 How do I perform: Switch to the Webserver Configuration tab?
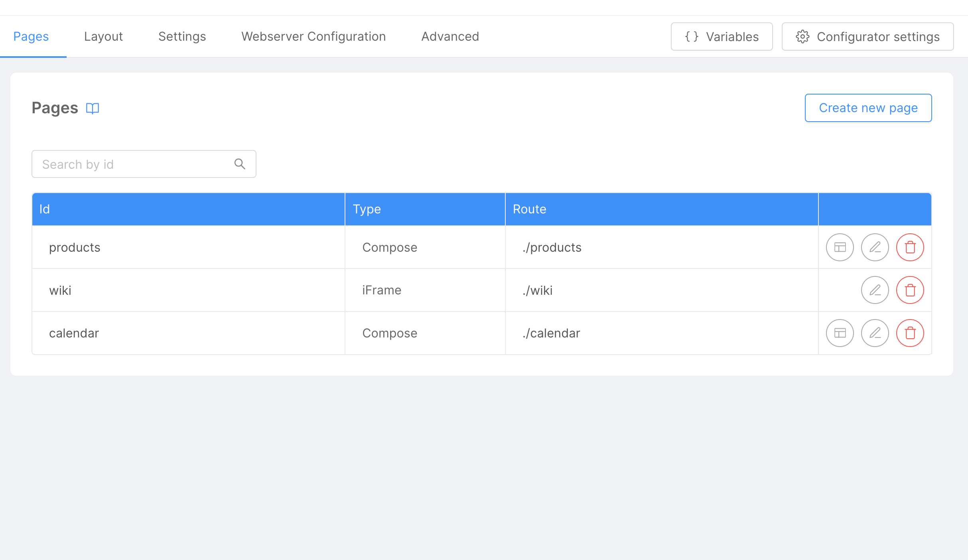(x=313, y=36)
